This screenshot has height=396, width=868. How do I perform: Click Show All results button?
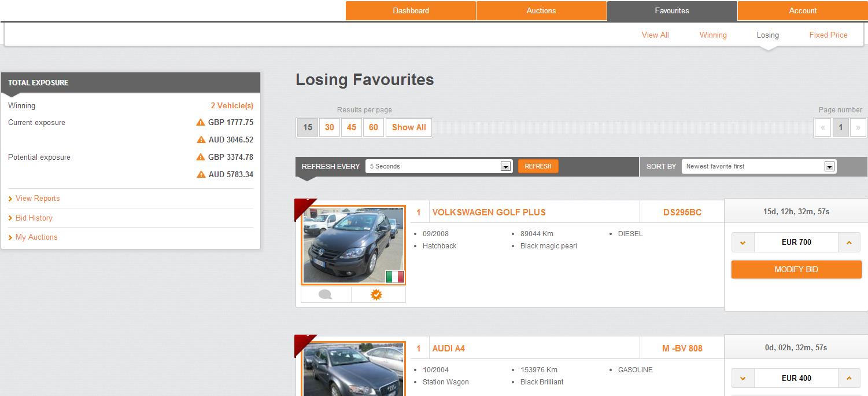[x=409, y=127]
